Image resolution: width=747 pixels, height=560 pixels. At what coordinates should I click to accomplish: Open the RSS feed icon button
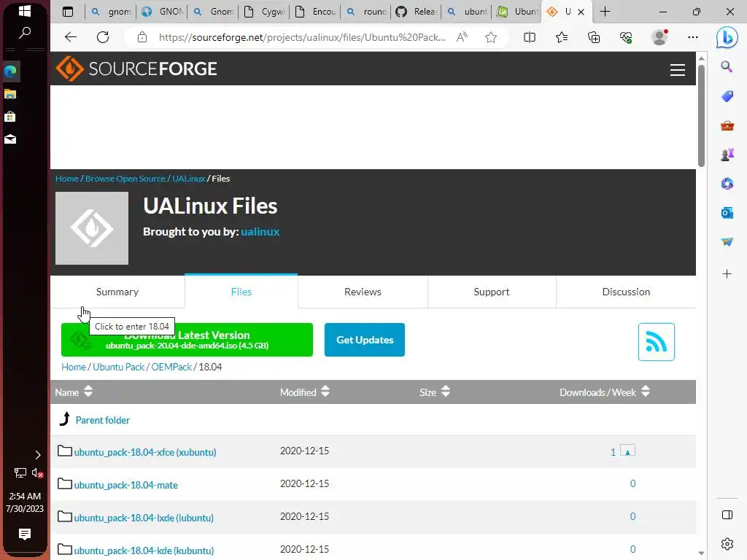pos(656,342)
